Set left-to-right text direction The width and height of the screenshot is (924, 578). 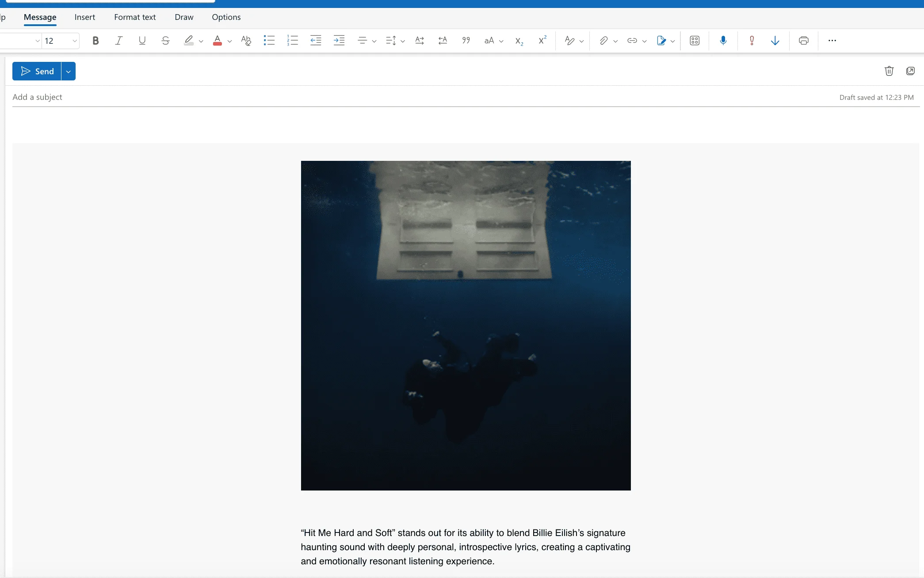(420, 41)
